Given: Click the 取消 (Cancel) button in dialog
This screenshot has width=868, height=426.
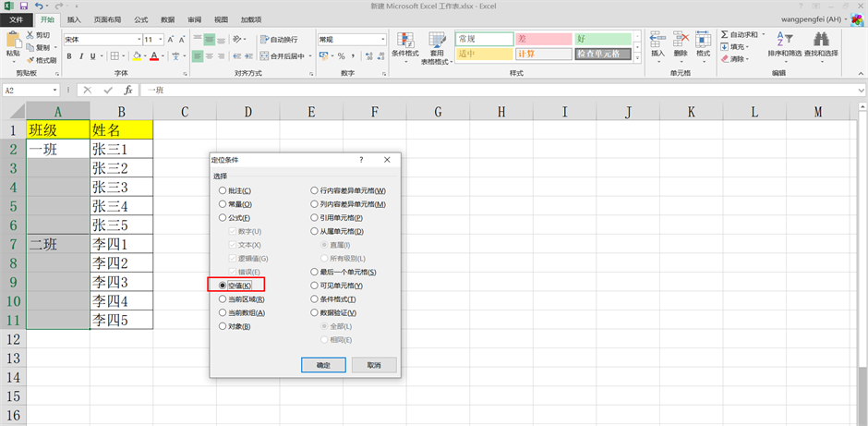Looking at the screenshot, I should click(x=373, y=365).
